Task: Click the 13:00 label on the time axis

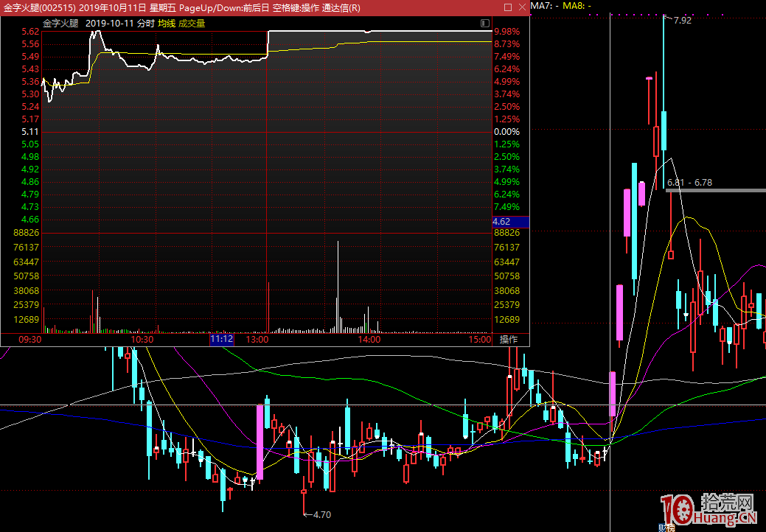Action: click(257, 340)
